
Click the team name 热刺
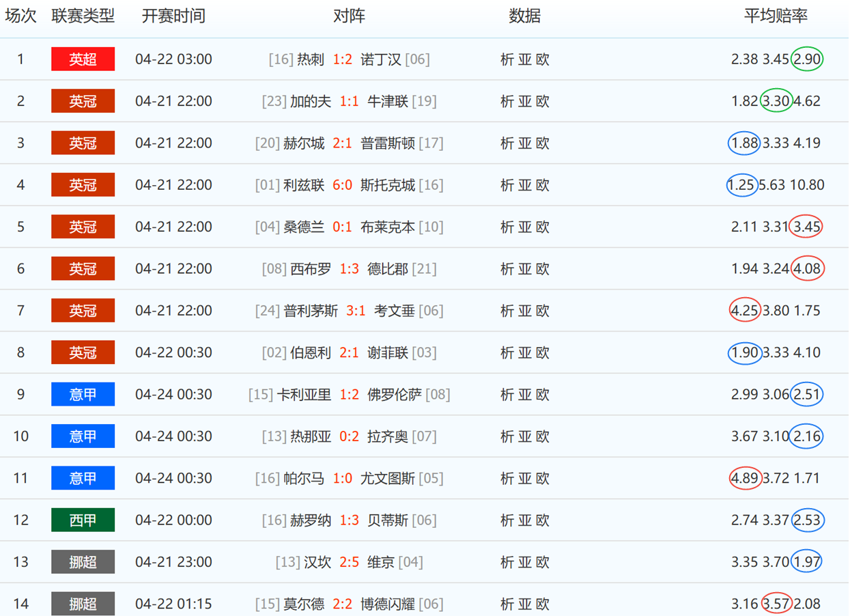click(x=311, y=59)
